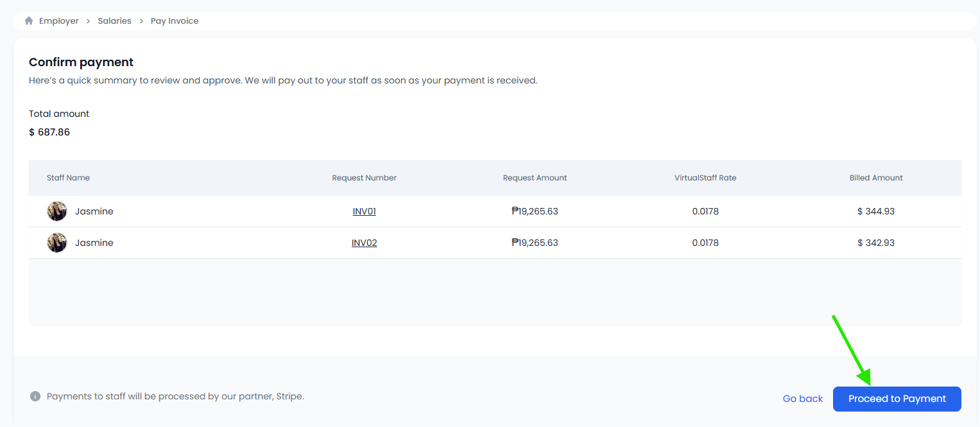Click Jasmine's avatar in the INV02 row
This screenshot has width=980, height=427.
pos(57,243)
